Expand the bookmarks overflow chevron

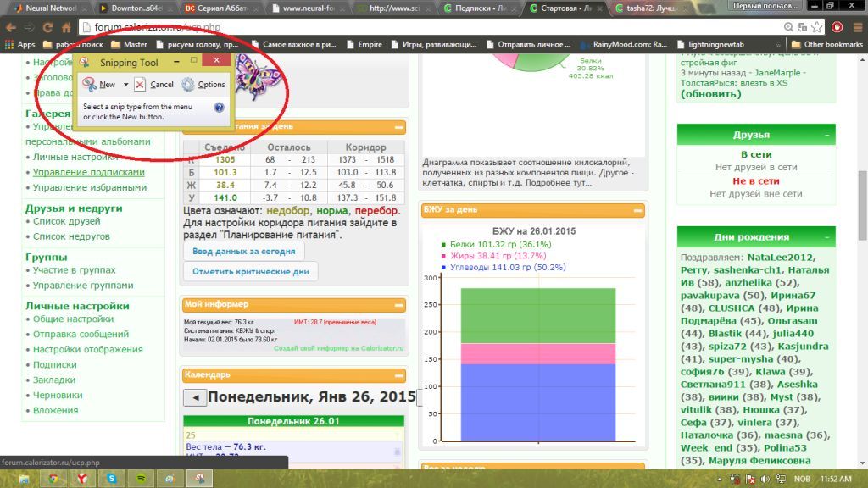click(778, 44)
